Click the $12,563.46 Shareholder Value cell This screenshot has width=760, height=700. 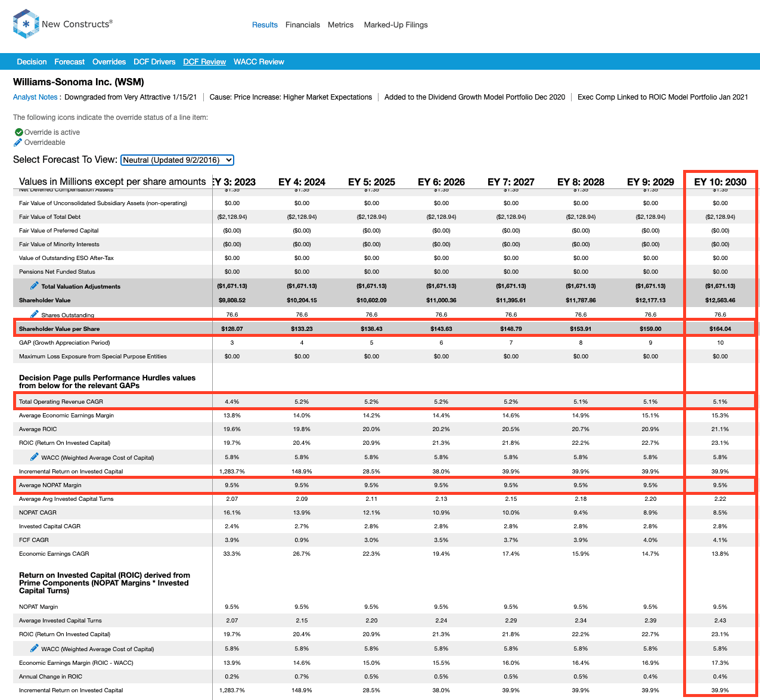[x=720, y=301]
